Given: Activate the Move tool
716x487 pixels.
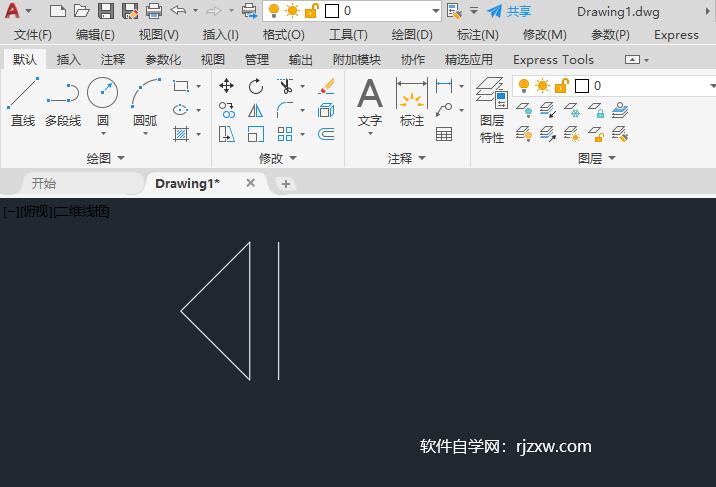Looking at the screenshot, I should [x=226, y=86].
